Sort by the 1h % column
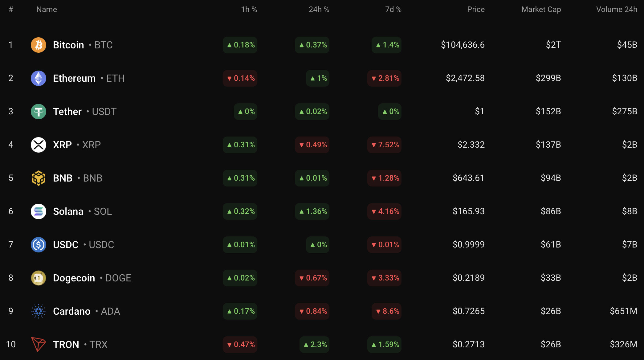The width and height of the screenshot is (644, 360). click(249, 10)
